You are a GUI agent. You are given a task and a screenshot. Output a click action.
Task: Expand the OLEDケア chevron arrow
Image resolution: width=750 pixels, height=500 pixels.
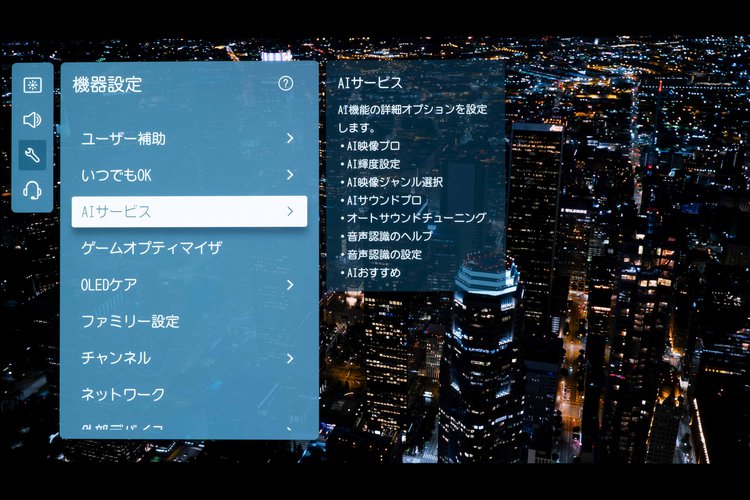tap(289, 285)
